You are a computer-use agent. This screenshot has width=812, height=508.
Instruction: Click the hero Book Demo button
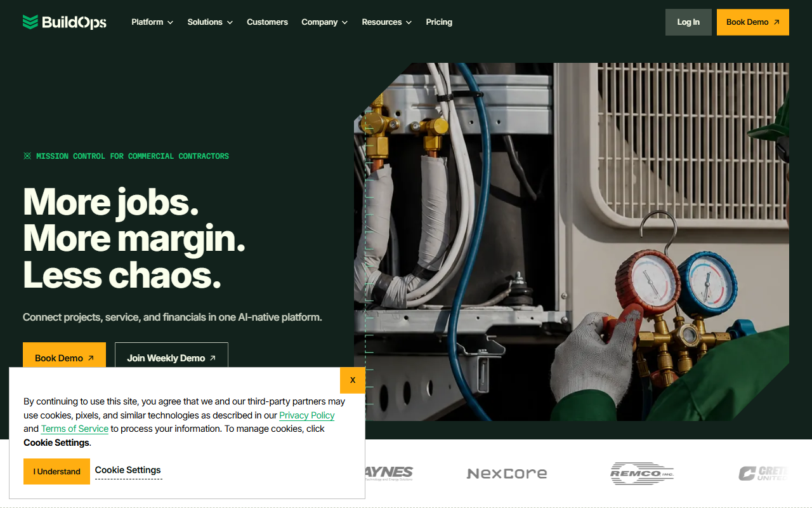tap(64, 356)
